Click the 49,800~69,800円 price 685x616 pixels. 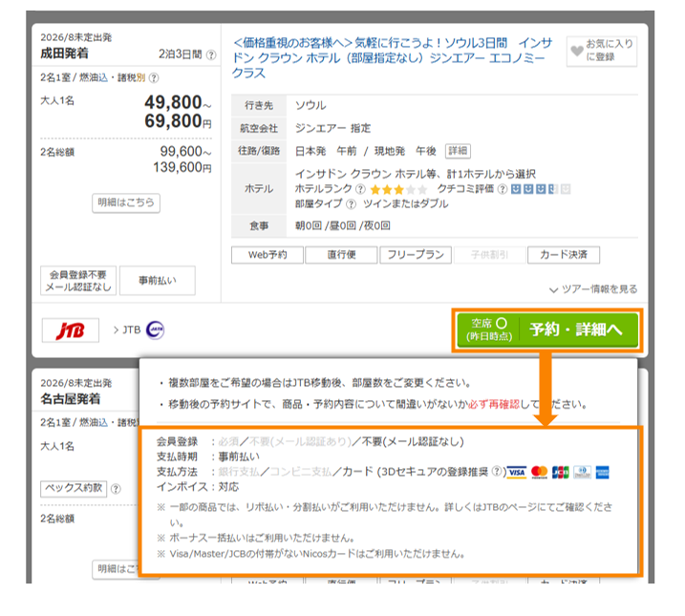coord(178,112)
